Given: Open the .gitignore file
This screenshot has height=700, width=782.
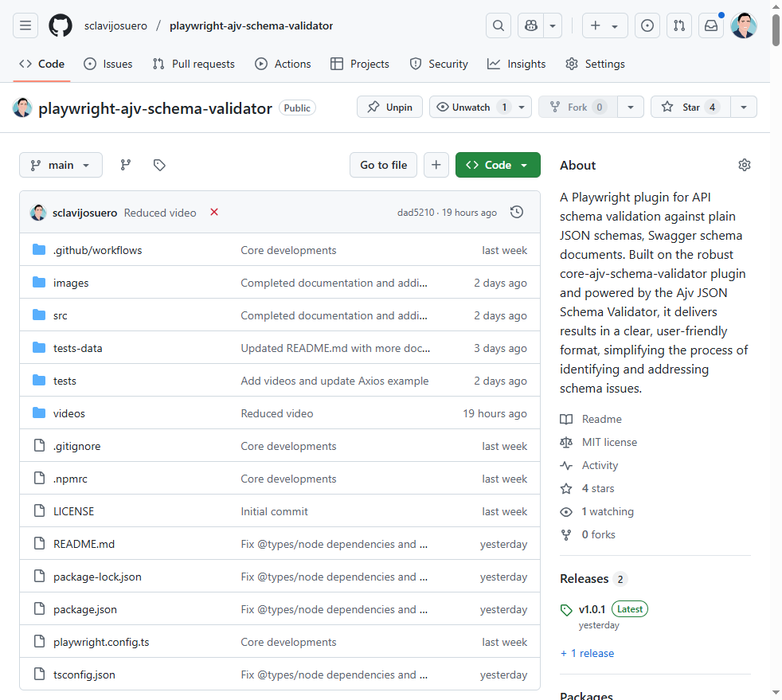Looking at the screenshot, I should (x=76, y=446).
